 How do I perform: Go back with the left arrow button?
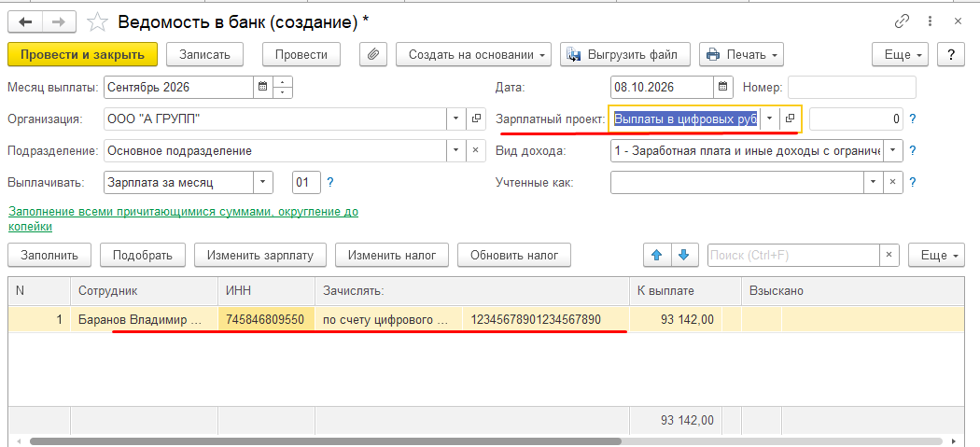(x=25, y=21)
